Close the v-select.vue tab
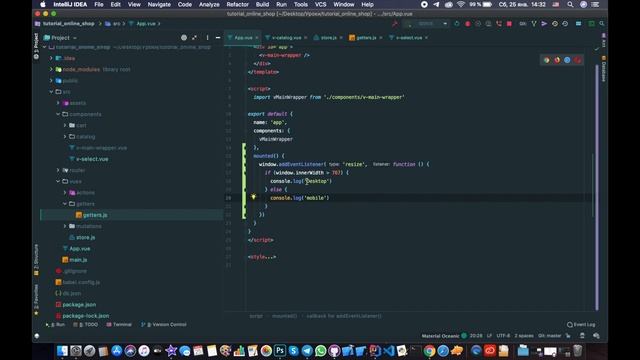This screenshot has width=640, height=360. tap(426, 38)
